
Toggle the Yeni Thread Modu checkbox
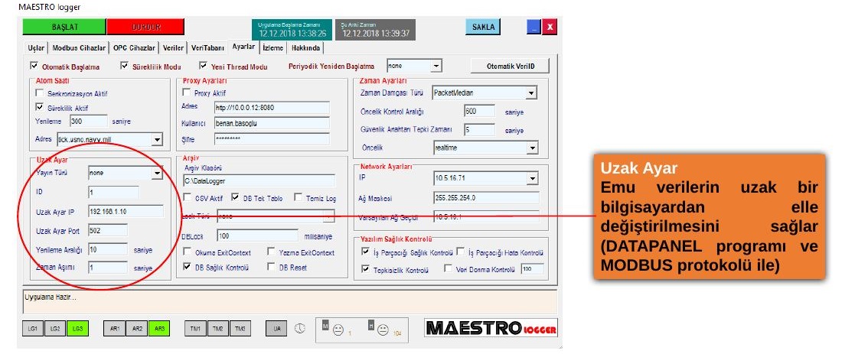tap(203, 65)
